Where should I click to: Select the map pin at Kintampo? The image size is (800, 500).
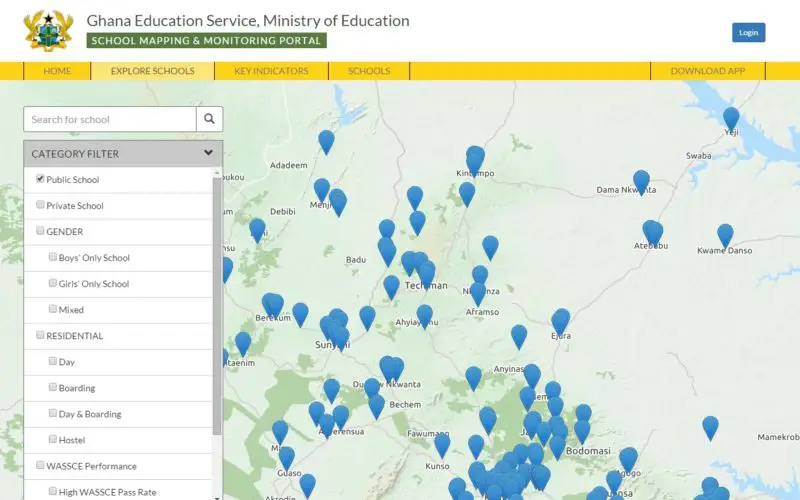coord(475,160)
